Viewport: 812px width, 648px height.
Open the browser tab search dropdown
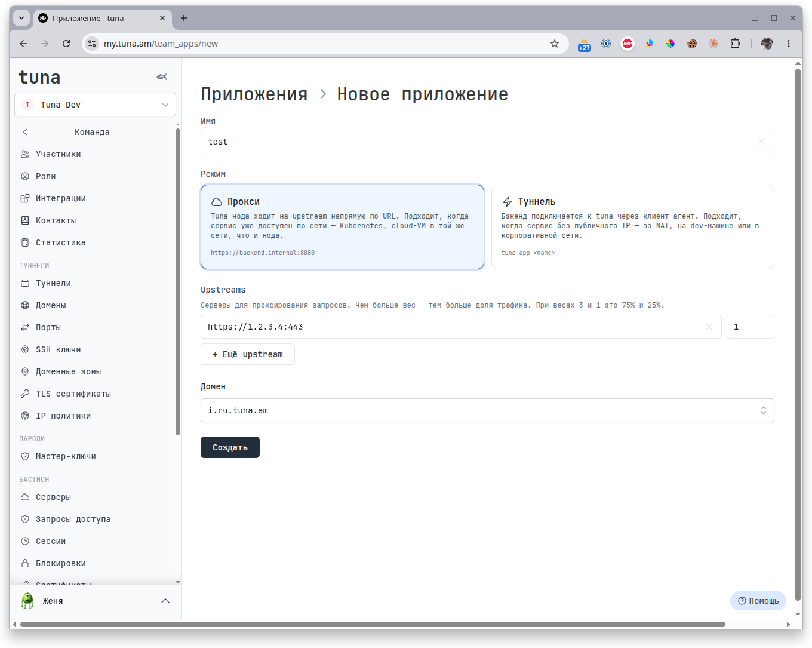click(21, 18)
